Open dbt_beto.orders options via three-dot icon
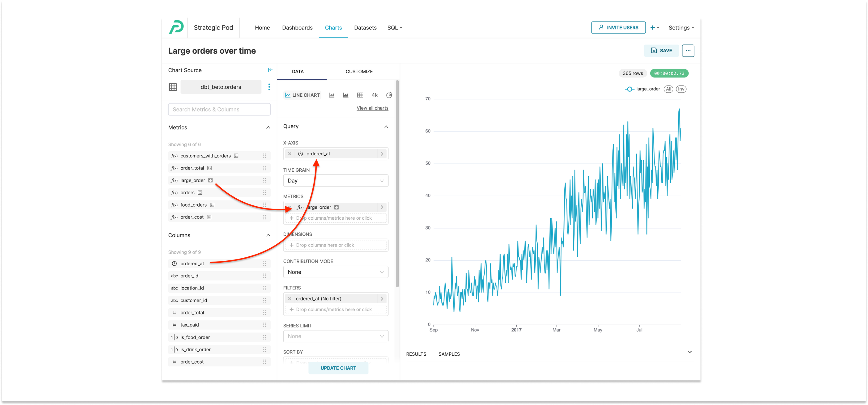The image size is (868, 405). tap(269, 87)
